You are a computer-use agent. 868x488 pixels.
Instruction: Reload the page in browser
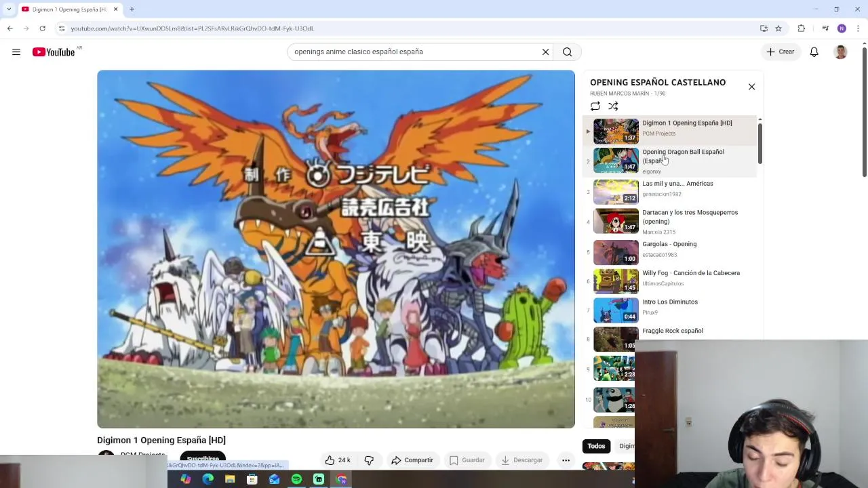pyautogui.click(x=42, y=28)
